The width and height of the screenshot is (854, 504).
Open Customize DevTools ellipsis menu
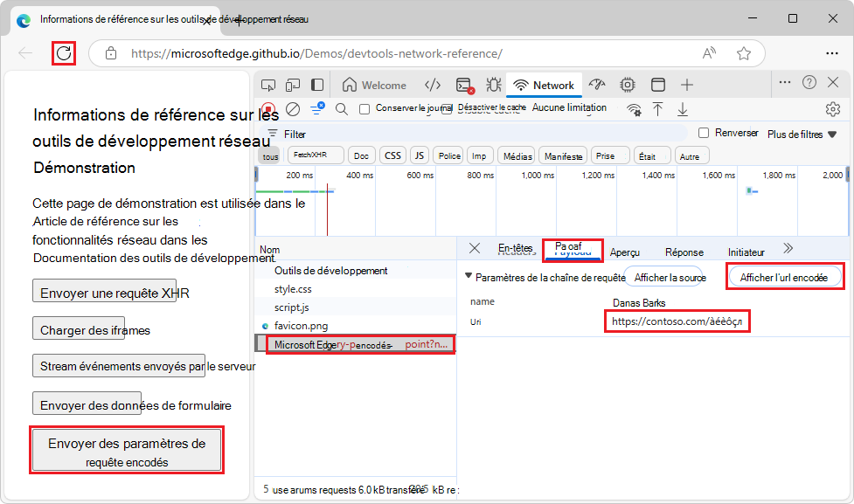pyautogui.click(x=785, y=82)
